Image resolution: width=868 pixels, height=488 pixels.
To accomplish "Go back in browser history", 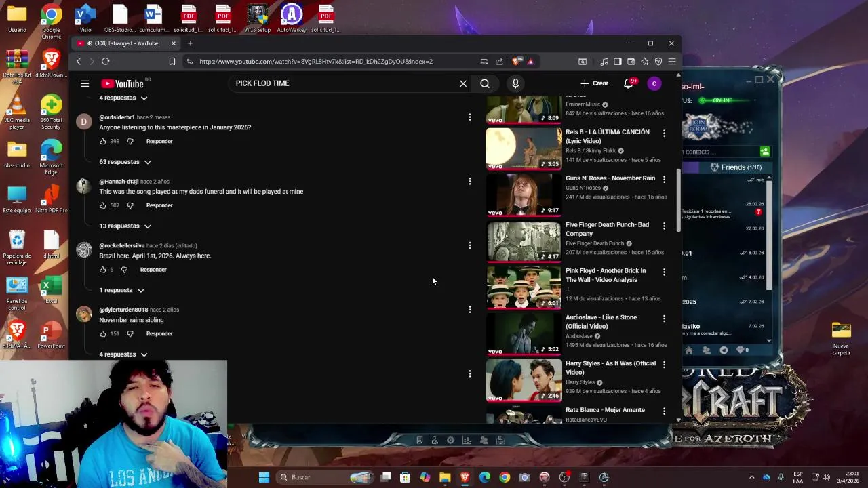I will coord(79,62).
